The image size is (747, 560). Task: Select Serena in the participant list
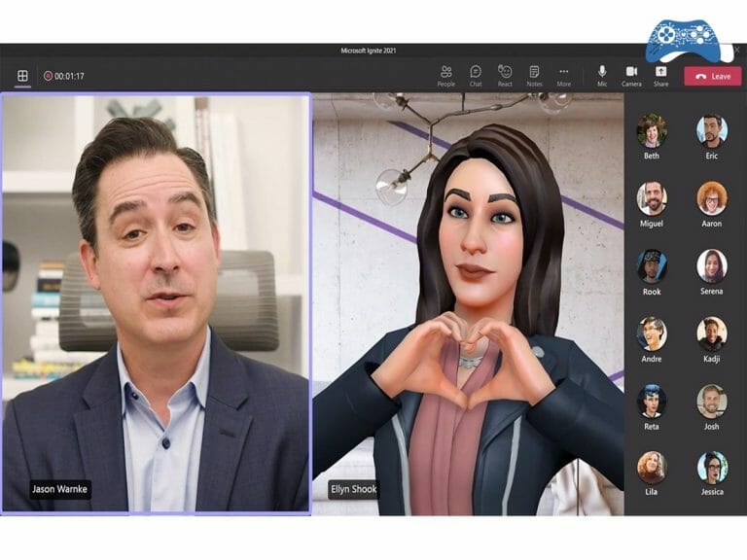point(711,265)
